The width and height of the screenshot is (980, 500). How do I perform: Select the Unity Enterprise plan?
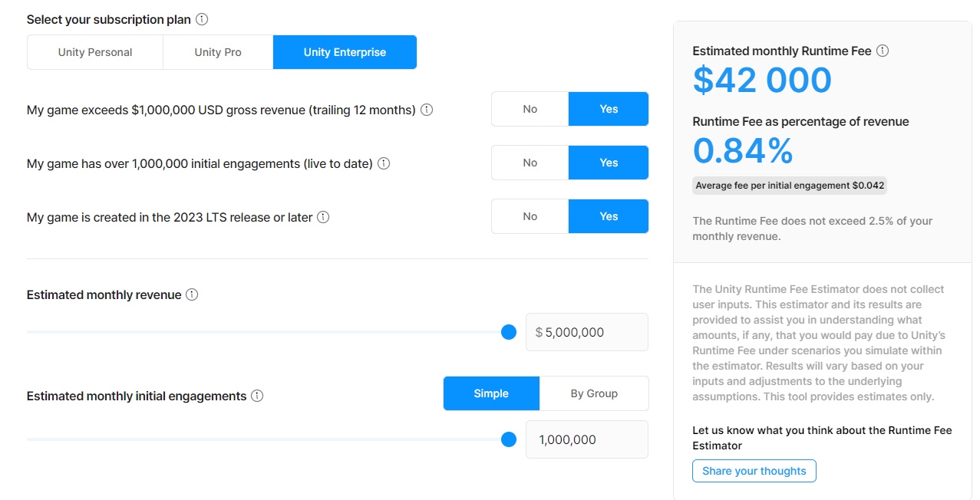click(x=345, y=52)
